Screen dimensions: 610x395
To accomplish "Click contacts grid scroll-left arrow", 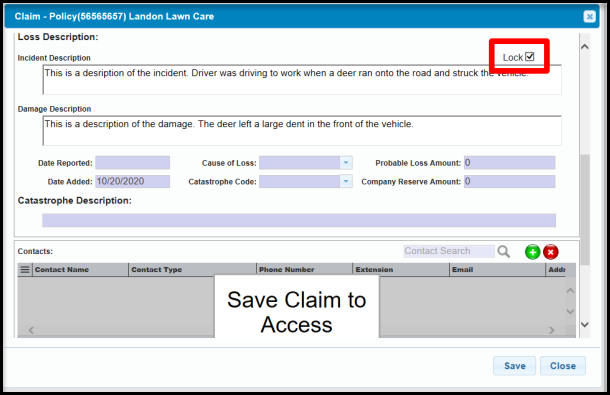I will [x=31, y=330].
